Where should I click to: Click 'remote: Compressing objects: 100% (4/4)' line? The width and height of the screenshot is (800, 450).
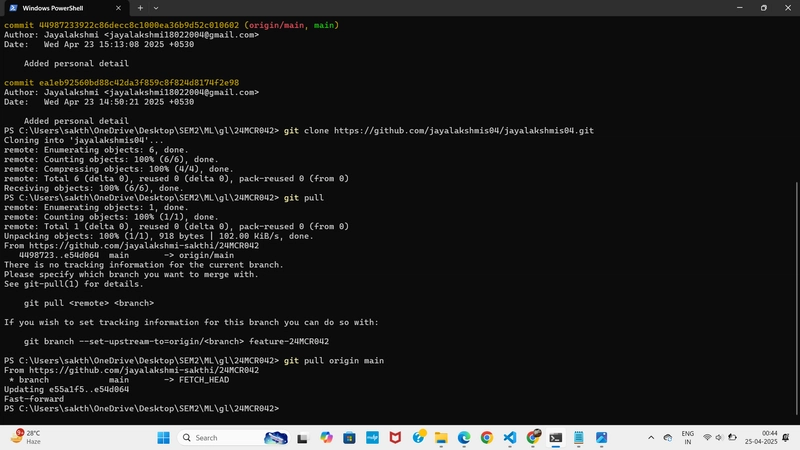coord(119,169)
